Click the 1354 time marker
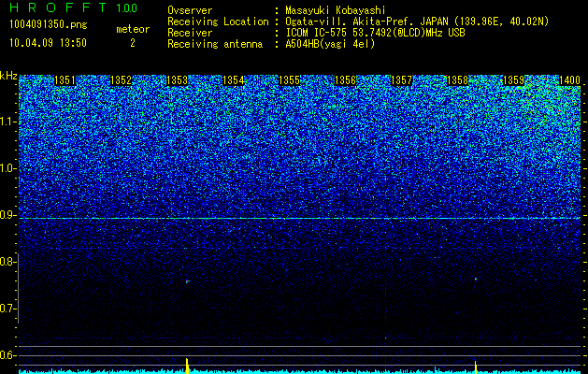 pyautogui.click(x=234, y=80)
